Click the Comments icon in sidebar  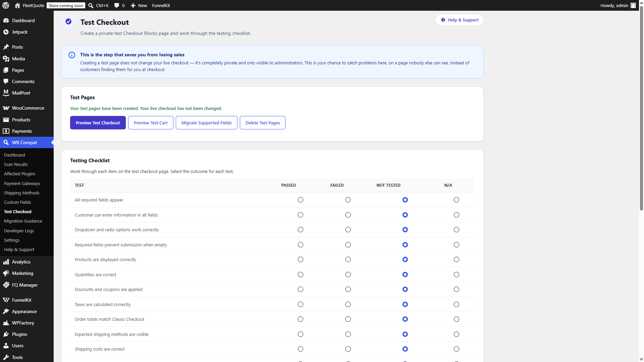[x=6, y=81]
